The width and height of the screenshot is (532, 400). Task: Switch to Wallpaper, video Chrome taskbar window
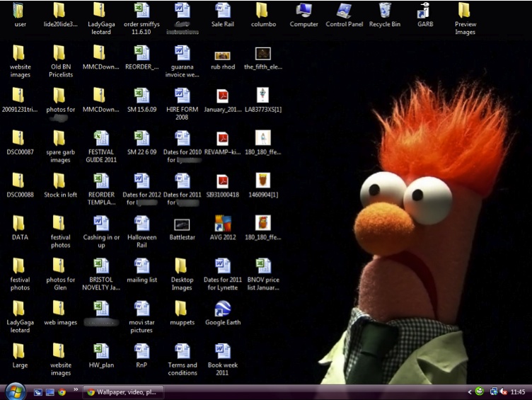(x=124, y=392)
